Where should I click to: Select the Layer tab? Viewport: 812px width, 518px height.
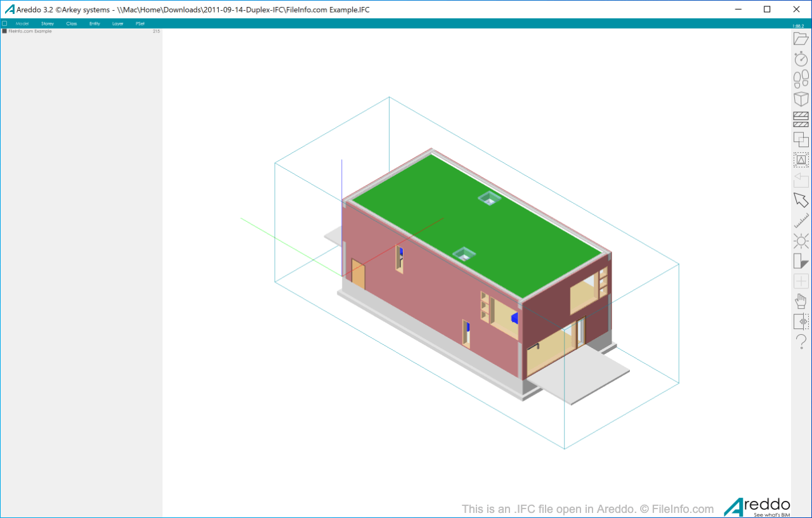tap(117, 23)
